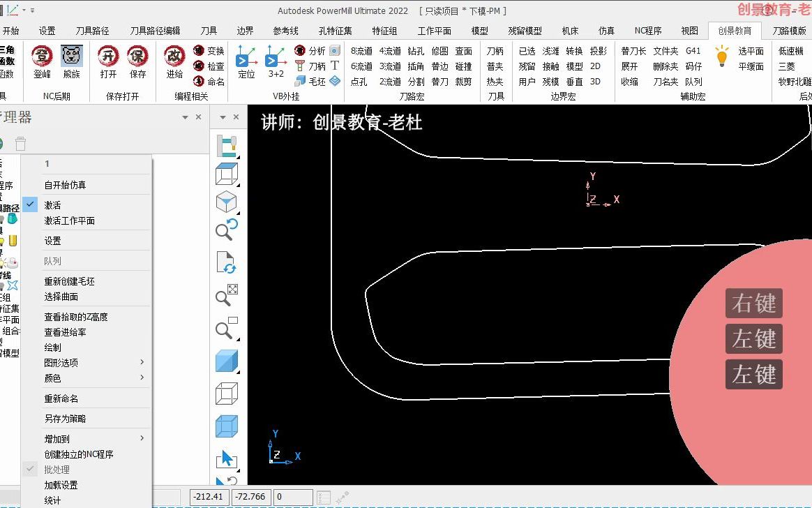Click the zoom-to-box magnifier icon
Viewport: 812px width, 508px height.
pos(226,328)
